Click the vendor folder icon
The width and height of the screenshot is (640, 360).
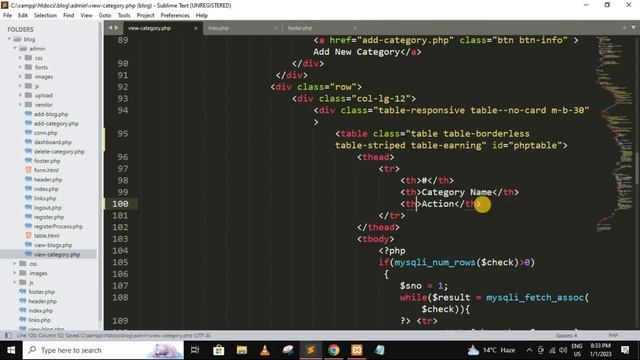[x=28, y=104]
